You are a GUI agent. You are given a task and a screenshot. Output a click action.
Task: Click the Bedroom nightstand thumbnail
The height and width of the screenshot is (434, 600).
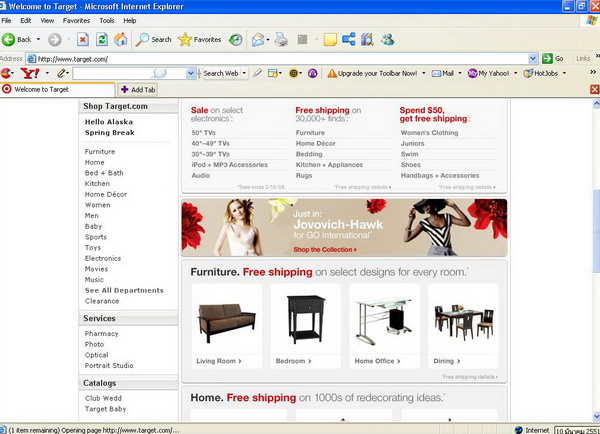pyautogui.click(x=305, y=319)
